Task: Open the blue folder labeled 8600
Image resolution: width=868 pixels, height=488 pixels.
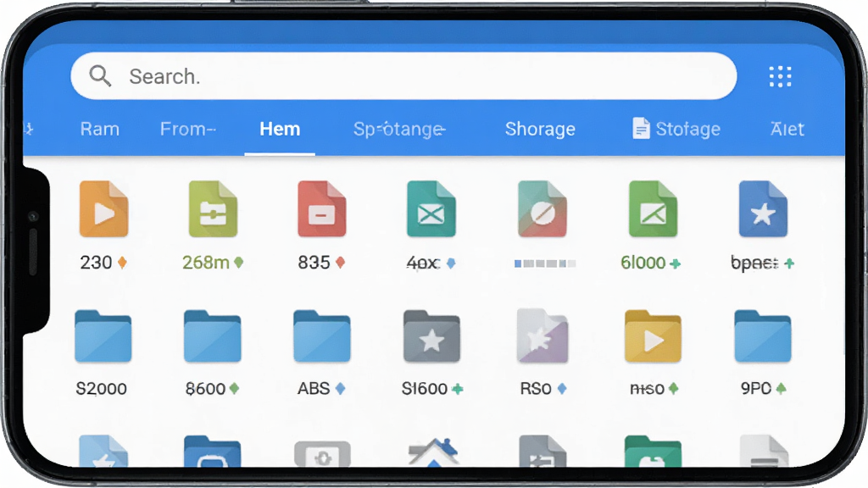Action: point(213,336)
